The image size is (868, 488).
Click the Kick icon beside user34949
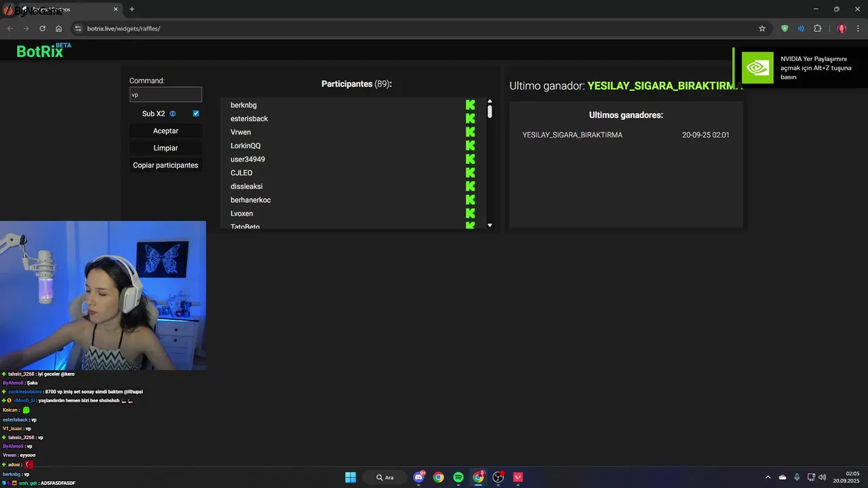click(x=470, y=159)
